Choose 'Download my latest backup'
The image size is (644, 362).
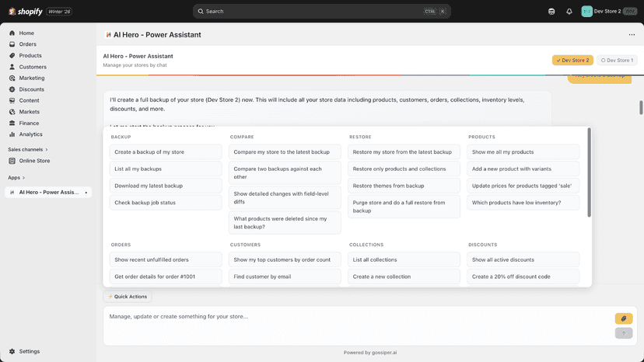[166, 186]
